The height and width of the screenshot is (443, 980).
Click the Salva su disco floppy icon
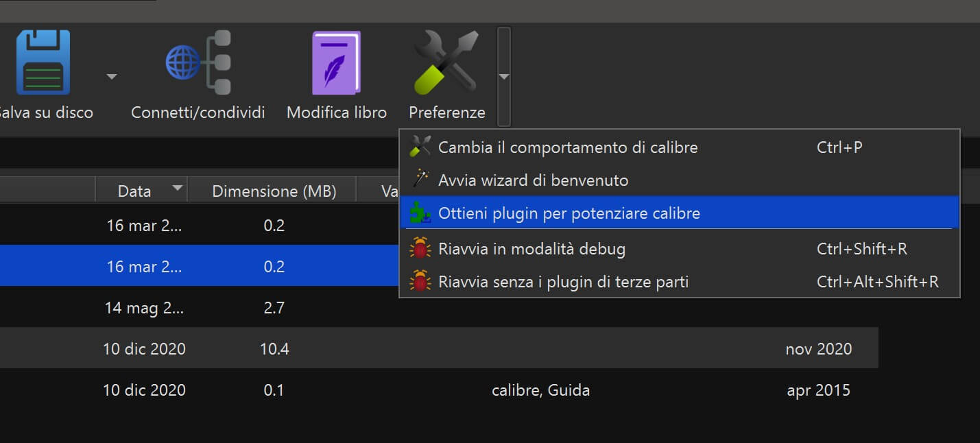[43, 62]
